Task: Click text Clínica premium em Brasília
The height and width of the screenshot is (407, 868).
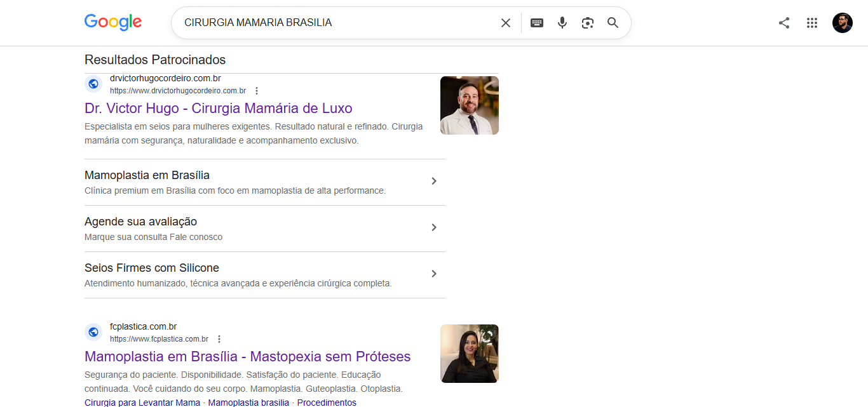Action: click(x=235, y=190)
